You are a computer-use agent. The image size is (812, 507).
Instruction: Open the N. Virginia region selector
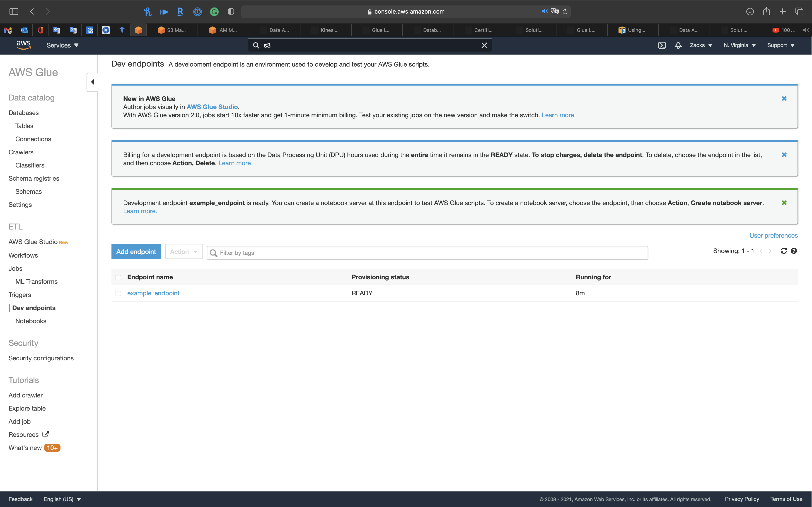(x=739, y=45)
